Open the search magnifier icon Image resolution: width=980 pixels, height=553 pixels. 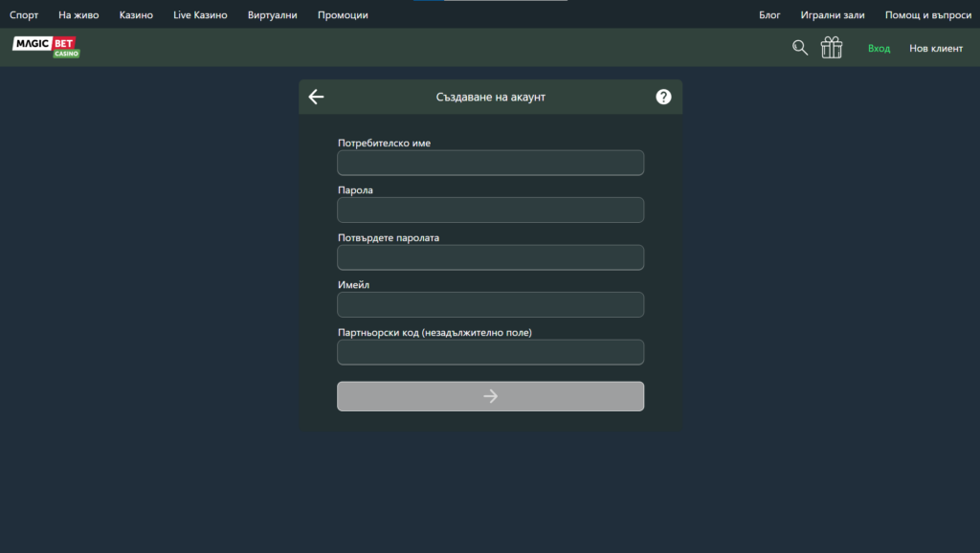click(800, 48)
